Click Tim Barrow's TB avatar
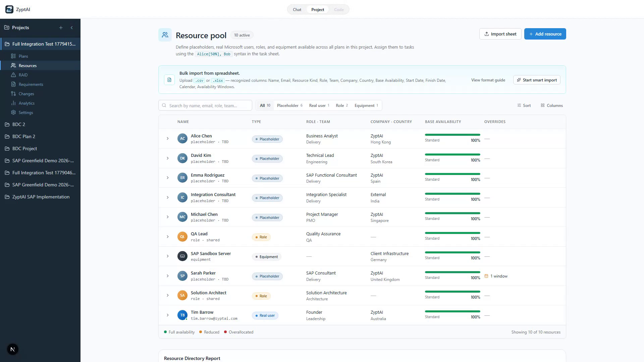Image resolution: width=644 pixels, height=362 pixels. click(182, 315)
